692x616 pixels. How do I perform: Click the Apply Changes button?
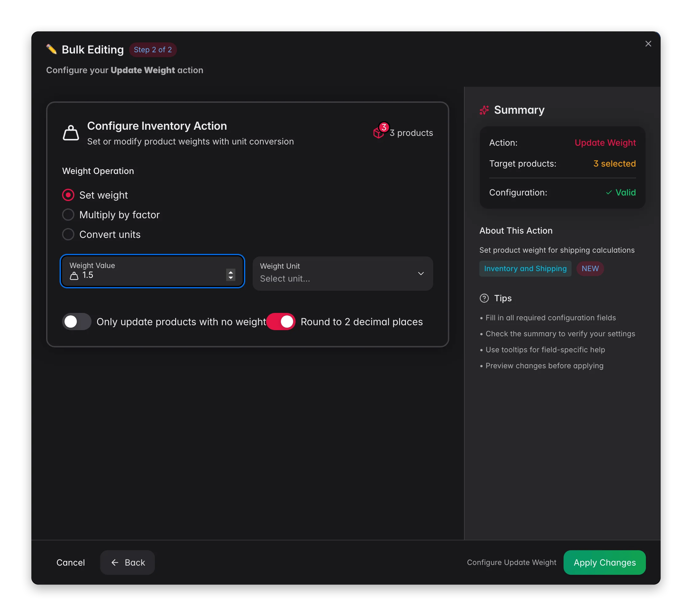coord(605,562)
